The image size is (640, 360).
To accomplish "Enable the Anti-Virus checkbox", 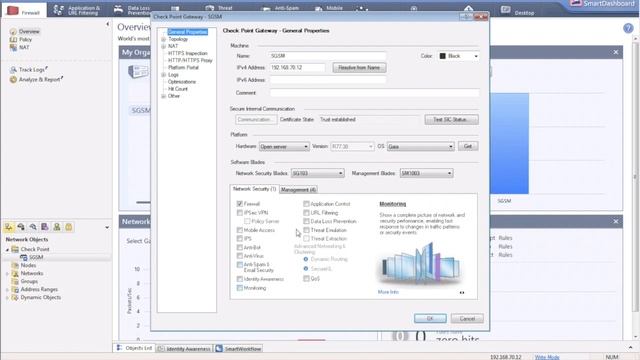I will tap(240, 256).
